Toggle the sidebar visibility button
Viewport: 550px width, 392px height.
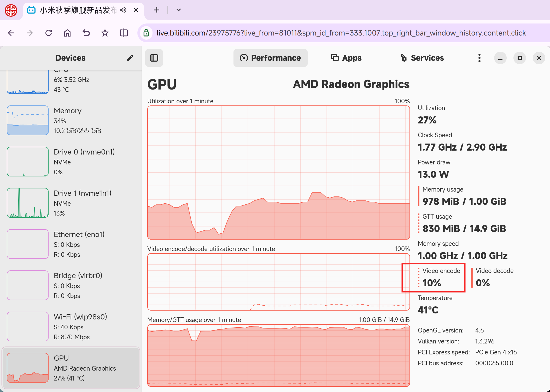pyautogui.click(x=154, y=58)
